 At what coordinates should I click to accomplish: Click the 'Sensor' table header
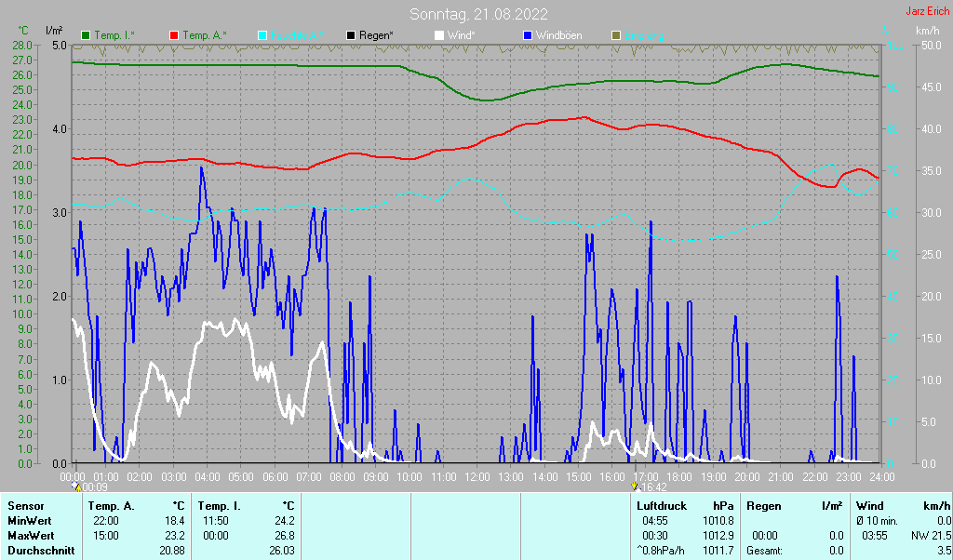[25, 506]
